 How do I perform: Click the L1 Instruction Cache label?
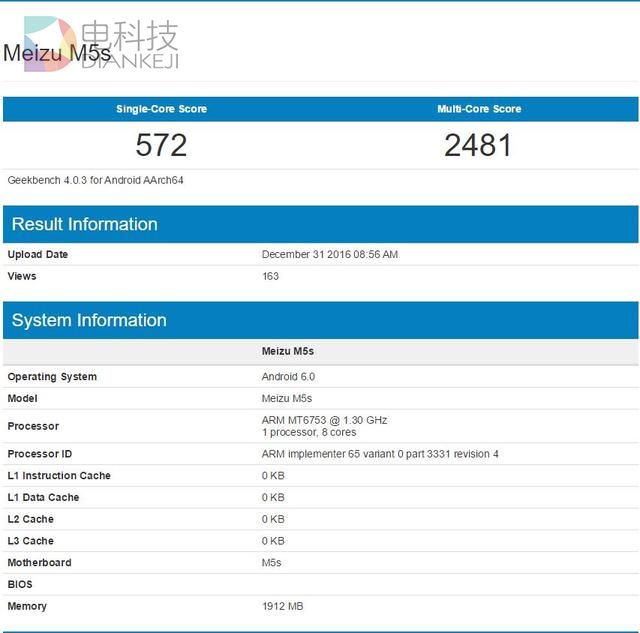pyautogui.click(x=59, y=475)
